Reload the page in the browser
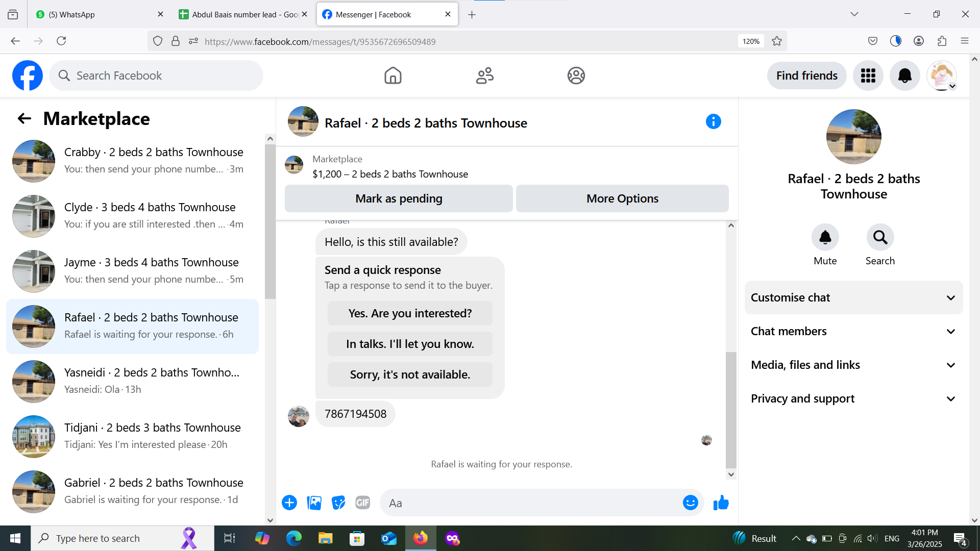Screen dimensions: 980x551 (x=61, y=41)
